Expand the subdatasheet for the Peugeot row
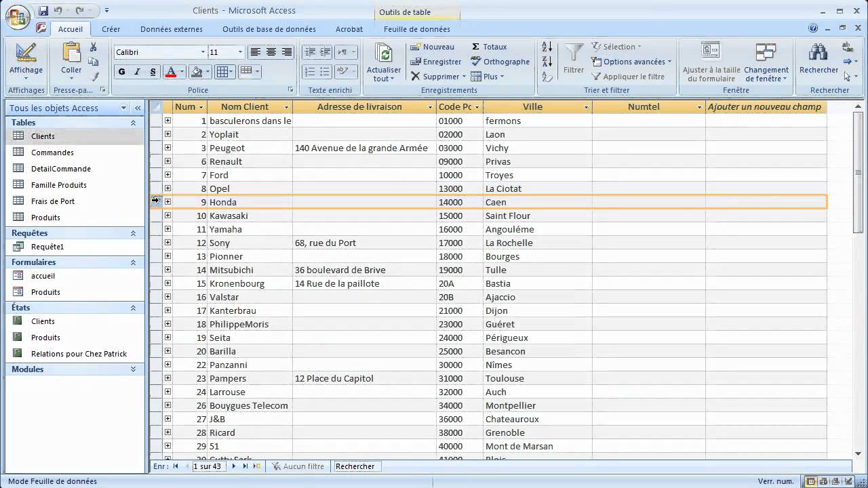 pos(167,148)
